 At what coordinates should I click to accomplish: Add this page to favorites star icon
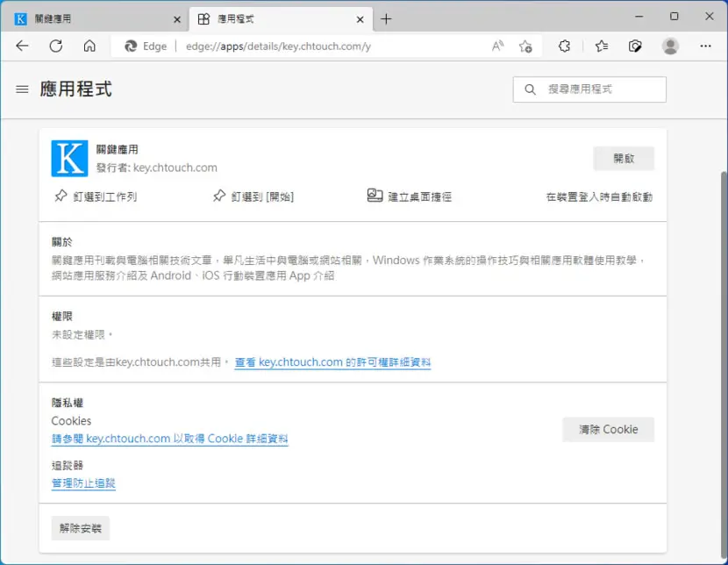525,46
